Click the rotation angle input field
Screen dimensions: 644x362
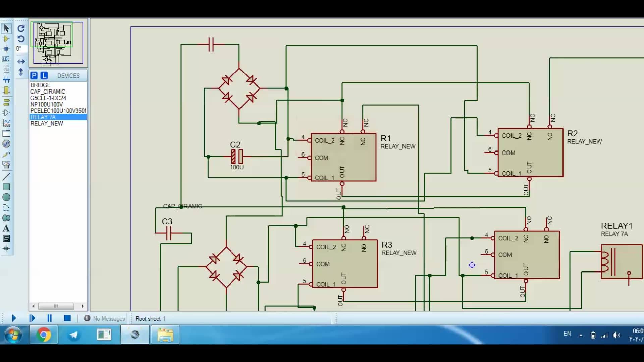21,49
